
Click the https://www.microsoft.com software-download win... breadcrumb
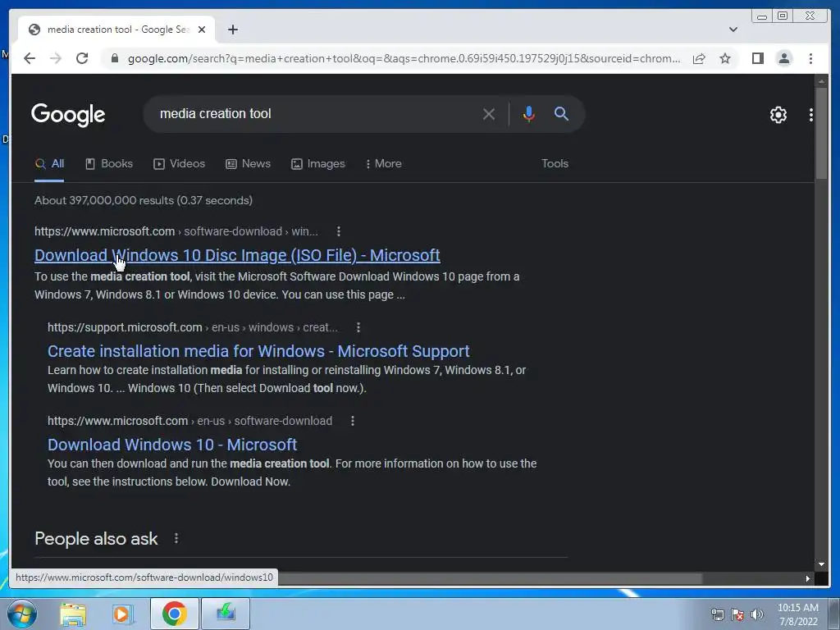[176, 231]
